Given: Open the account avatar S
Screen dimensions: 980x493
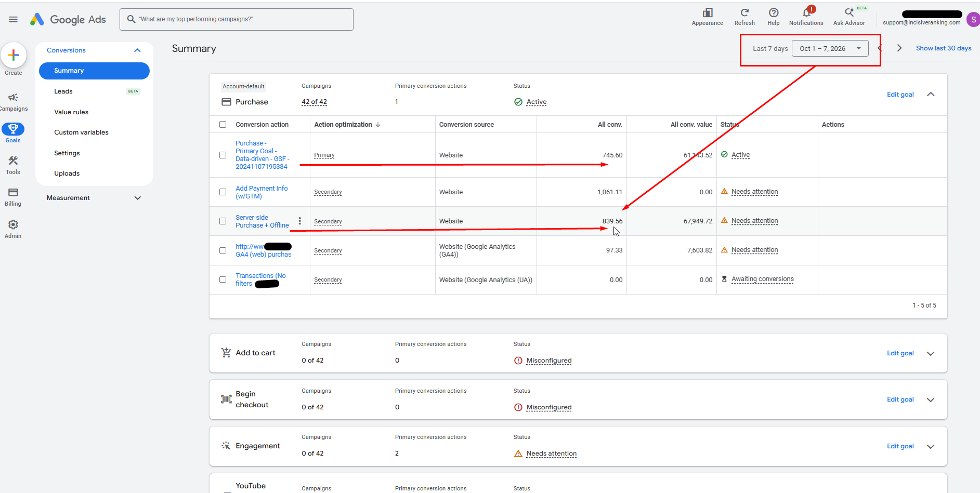Looking at the screenshot, I should (973, 20).
